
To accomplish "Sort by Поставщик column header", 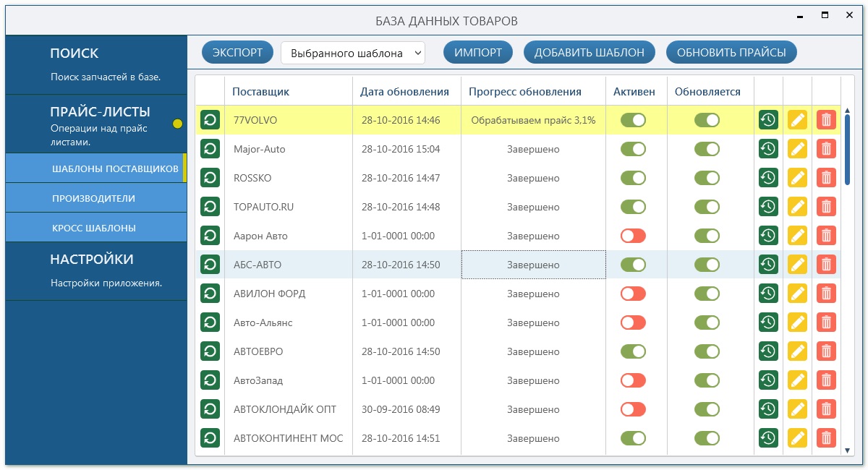I will point(289,91).
